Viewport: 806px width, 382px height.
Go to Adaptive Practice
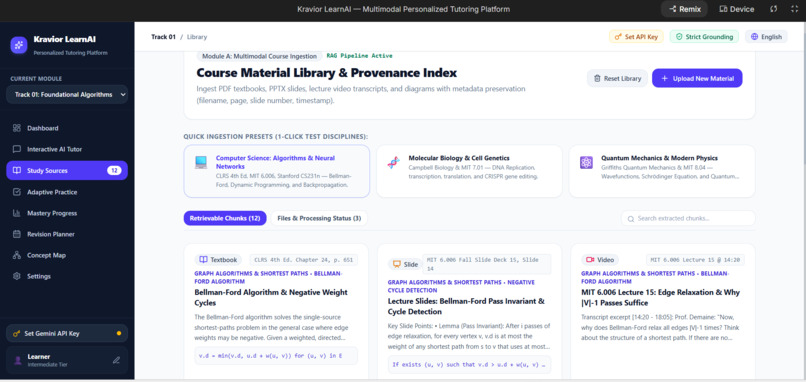point(67,192)
